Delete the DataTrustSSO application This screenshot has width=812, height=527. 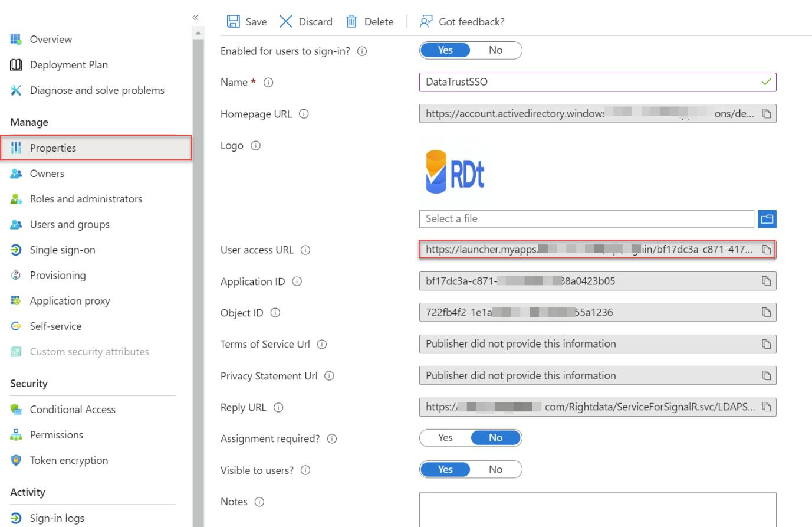click(x=370, y=22)
